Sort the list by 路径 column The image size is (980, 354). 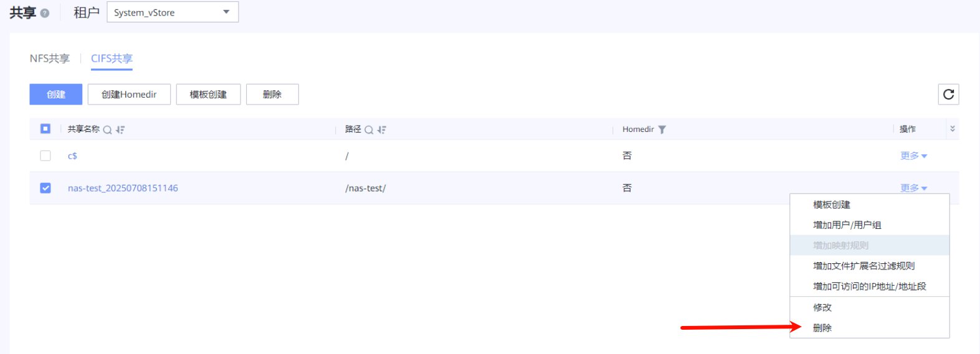[x=382, y=130]
